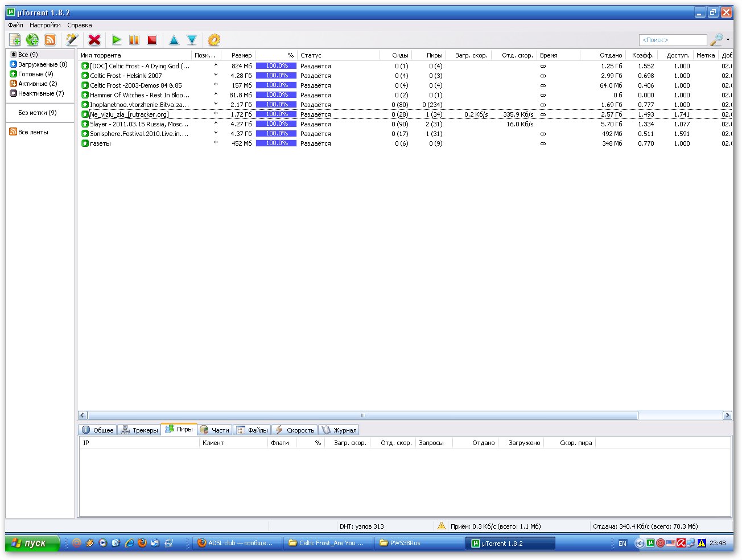
Task: Click the Add Torrent toolbar icon
Action: [15, 40]
